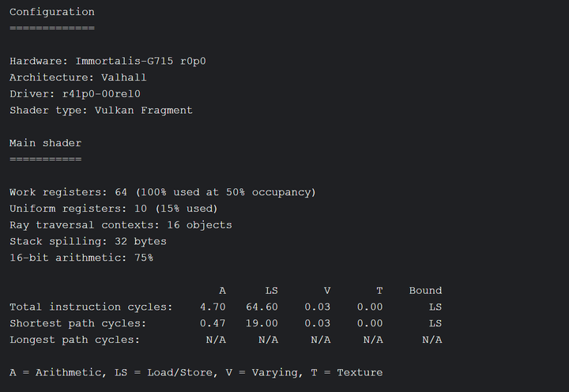Click the Uniform registers value 10
The width and height of the screenshot is (569, 392).
[x=140, y=209]
